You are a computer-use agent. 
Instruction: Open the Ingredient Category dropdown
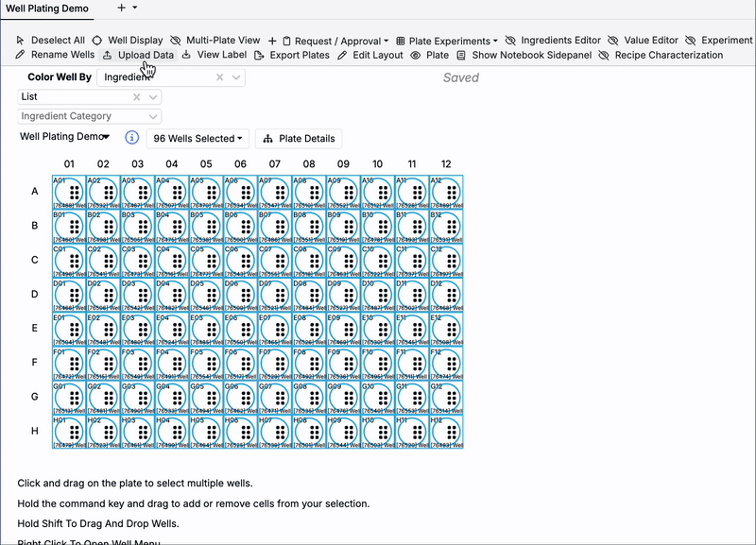click(x=90, y=116)
